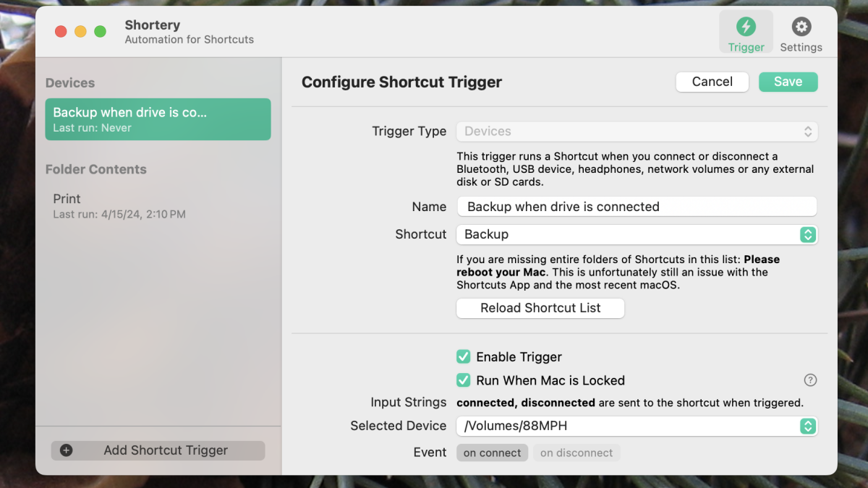Click the Add Shortcut Trigger button
The height and width of the screenshot is (488, 868).
[x=158, y=450]
